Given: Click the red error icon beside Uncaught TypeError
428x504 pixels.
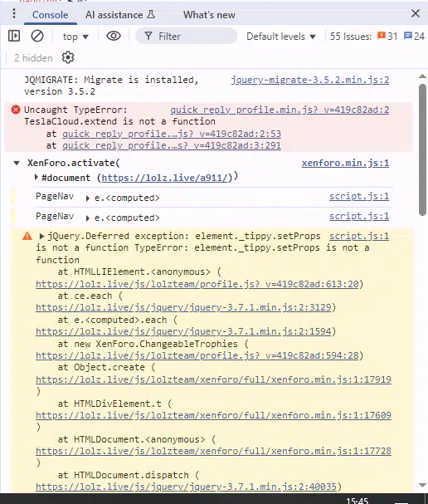Looking at the screenshot, I should 16,110.
